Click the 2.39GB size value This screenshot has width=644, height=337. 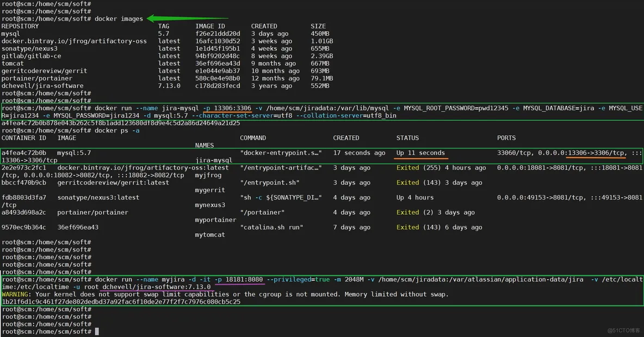pyautogui.click(x=322, y=56)
